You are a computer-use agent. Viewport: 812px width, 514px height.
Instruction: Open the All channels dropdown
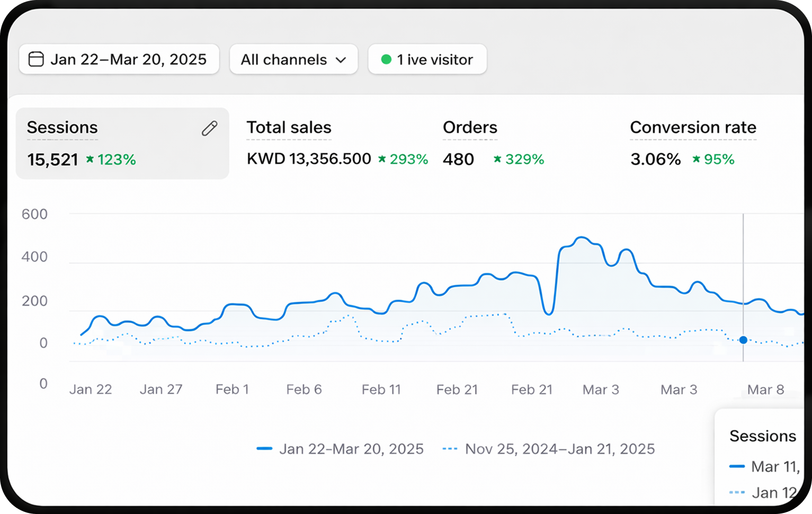[293, 59]
